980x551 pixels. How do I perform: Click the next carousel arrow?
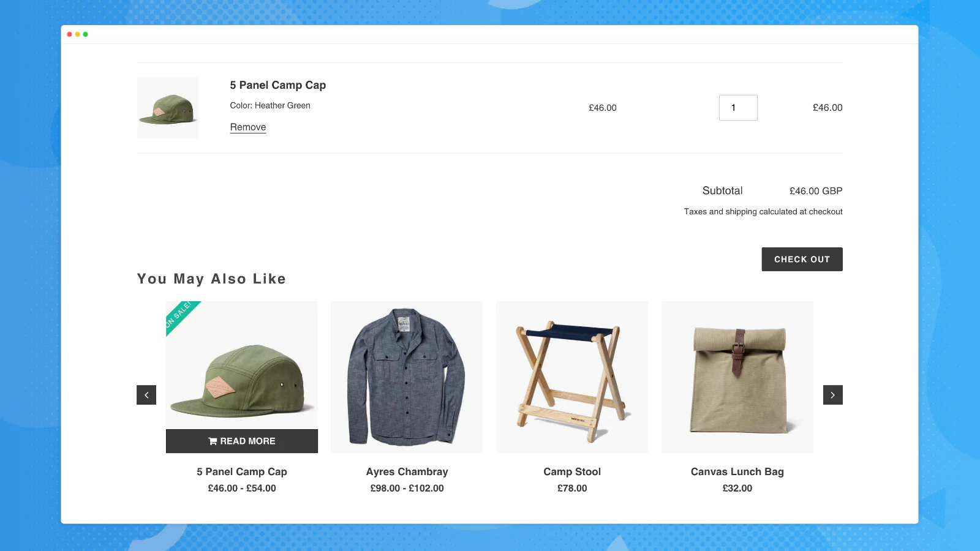coord(832,395)
